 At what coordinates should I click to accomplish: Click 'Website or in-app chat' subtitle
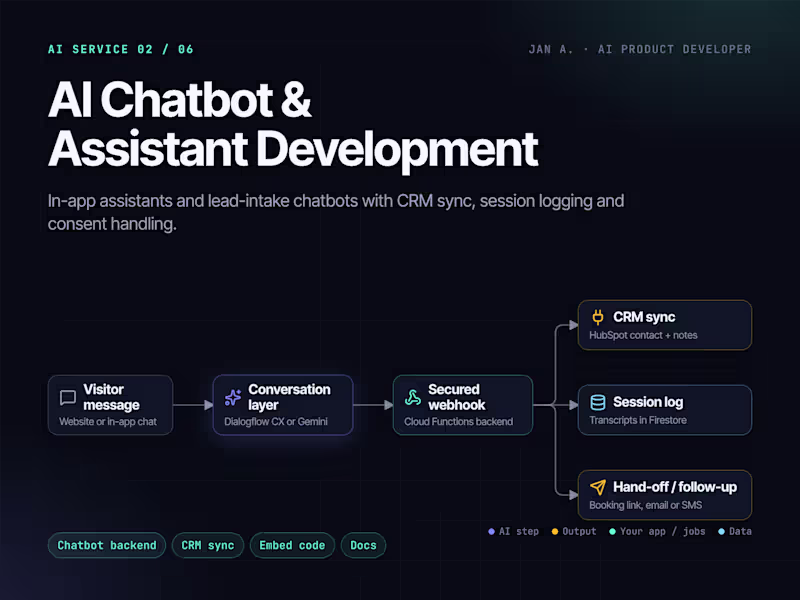coord(108,422)
